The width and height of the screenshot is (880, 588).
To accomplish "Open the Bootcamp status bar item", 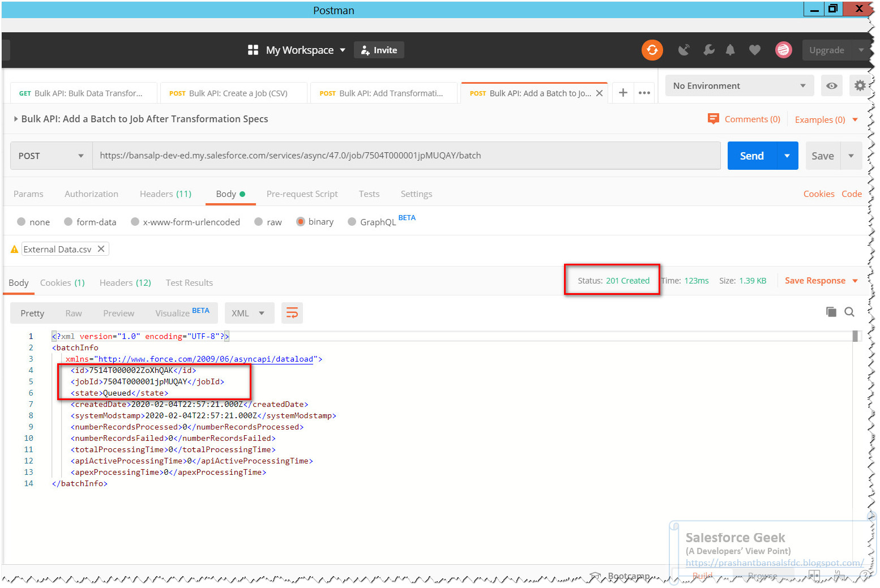I will [621, 576].
